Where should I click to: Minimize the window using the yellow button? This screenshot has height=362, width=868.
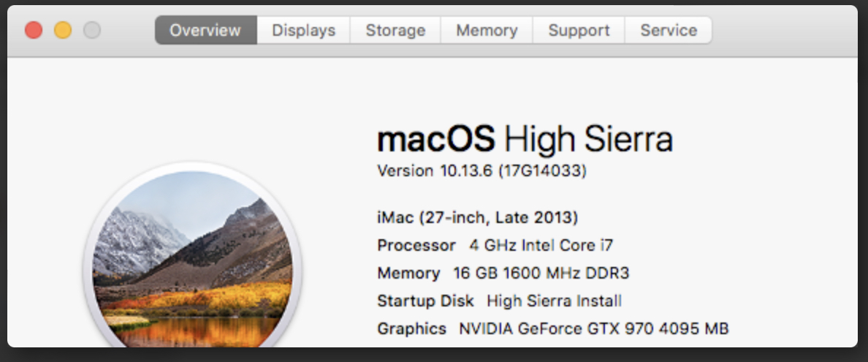coord(63,30)
